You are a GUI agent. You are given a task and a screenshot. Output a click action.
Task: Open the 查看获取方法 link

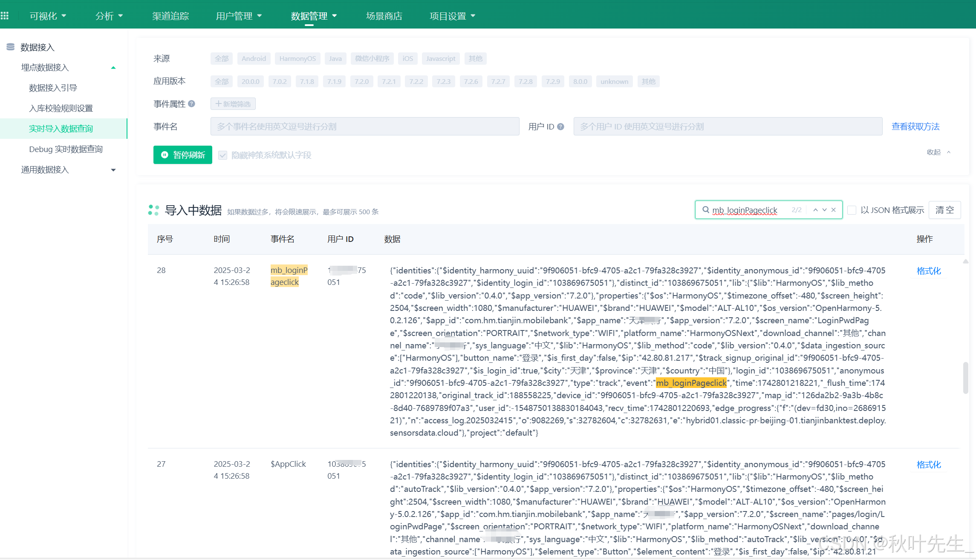click(915, 126)
